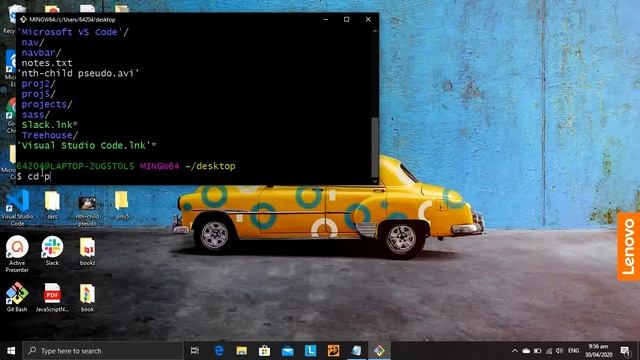This screenshot has height=360, width=640.
Task: Open the proj5 folder on desktop
Action: pos(122,205)
